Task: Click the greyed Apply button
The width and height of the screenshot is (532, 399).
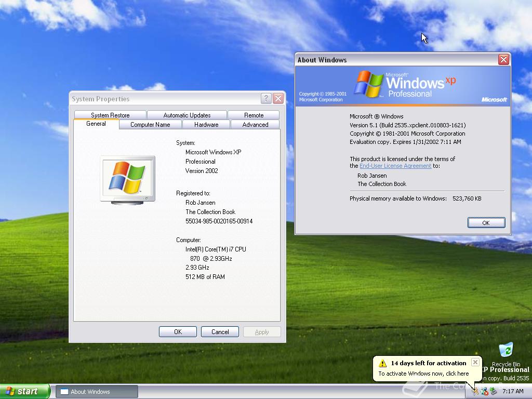Action: click(x=262, y=332)
